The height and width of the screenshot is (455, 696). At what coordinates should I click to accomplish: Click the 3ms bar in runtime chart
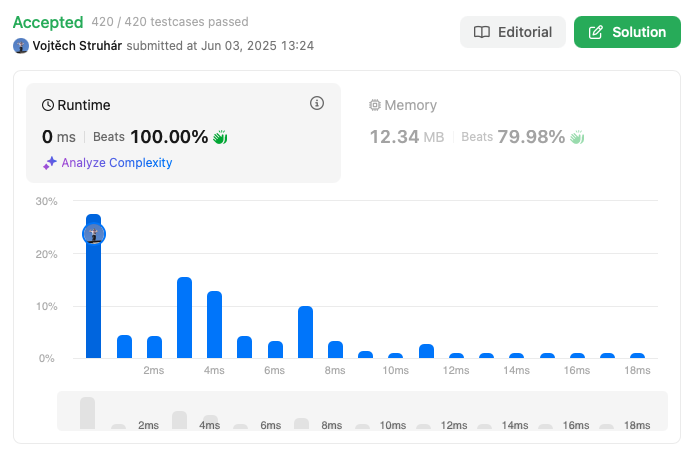pos(184,317)
